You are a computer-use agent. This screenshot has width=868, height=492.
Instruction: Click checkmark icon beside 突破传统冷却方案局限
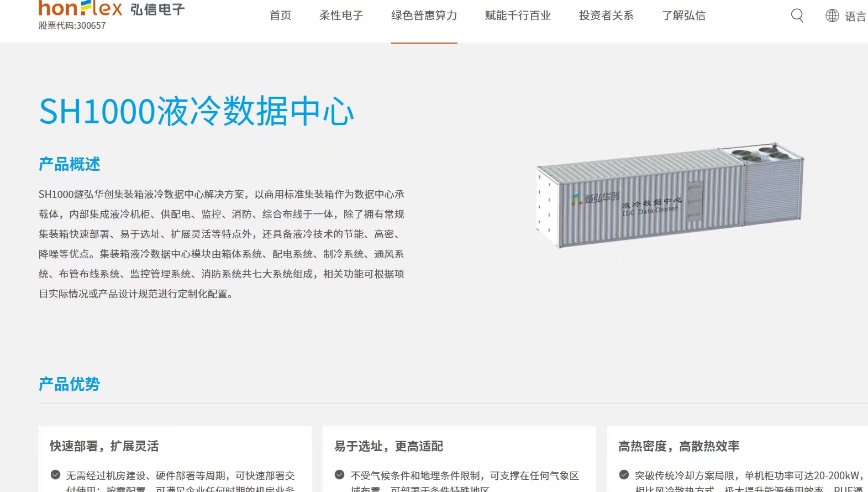tap(624, 474)
